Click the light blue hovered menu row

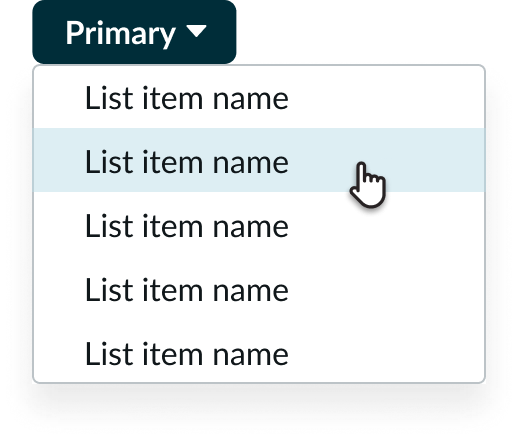tap(259, 160)
